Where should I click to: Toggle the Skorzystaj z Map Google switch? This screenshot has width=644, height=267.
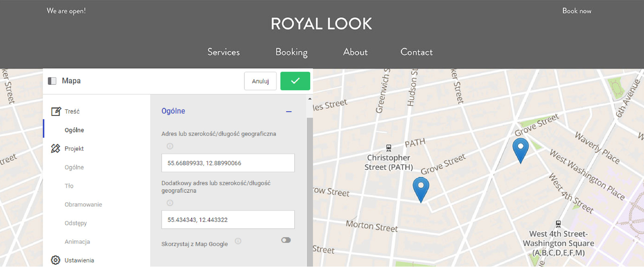point(286,240)
